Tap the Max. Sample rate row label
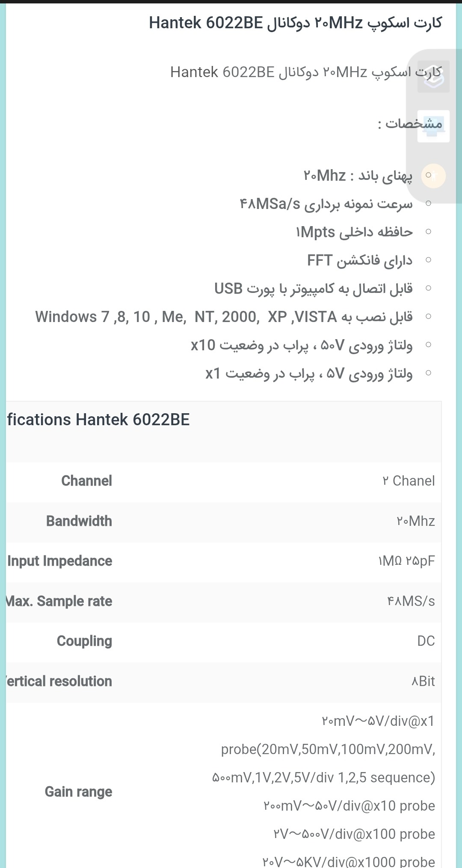The height and width of the screenshot is (868, 462). tap(59, 601)
